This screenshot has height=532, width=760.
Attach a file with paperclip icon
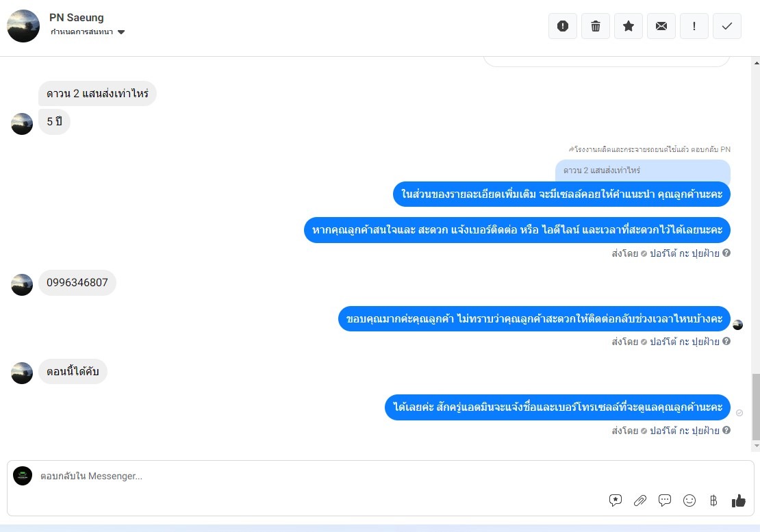(x=640, y=501)
